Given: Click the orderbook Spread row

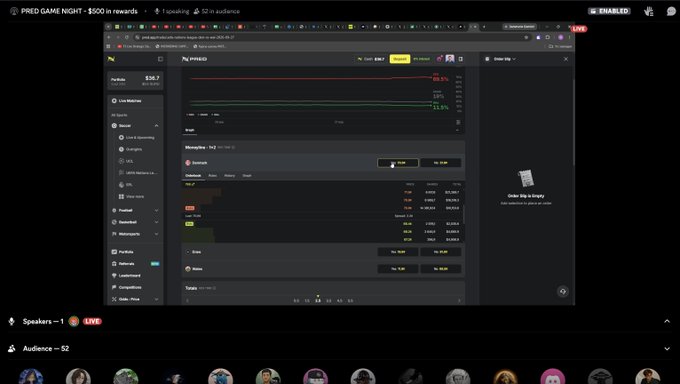Looking at the screenshot, I should 323,216.
